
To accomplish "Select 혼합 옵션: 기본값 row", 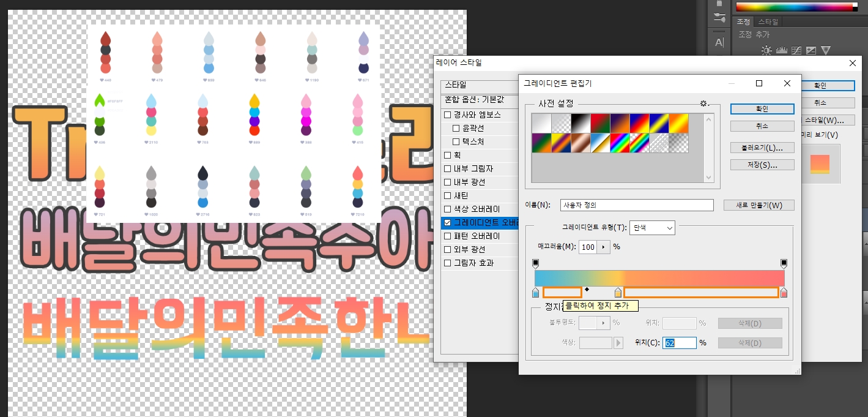I will tap(480, 99).
